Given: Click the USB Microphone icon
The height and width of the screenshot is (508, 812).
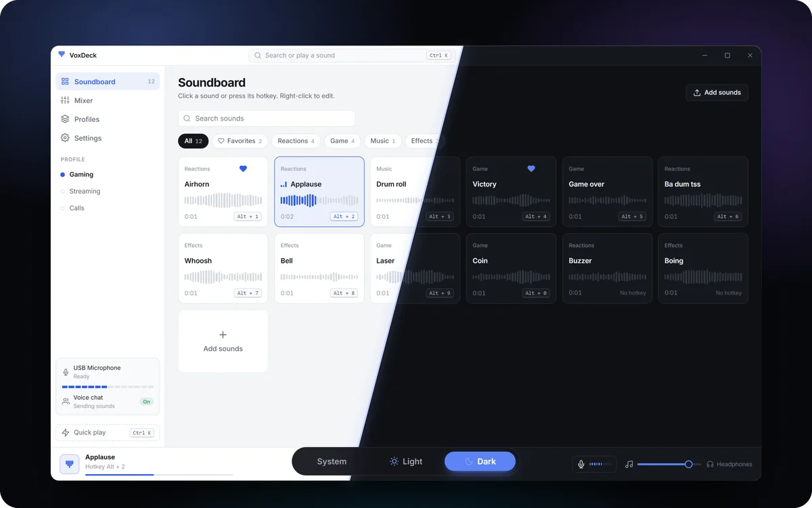Looking at the screenshot, I should click(66, 372).
